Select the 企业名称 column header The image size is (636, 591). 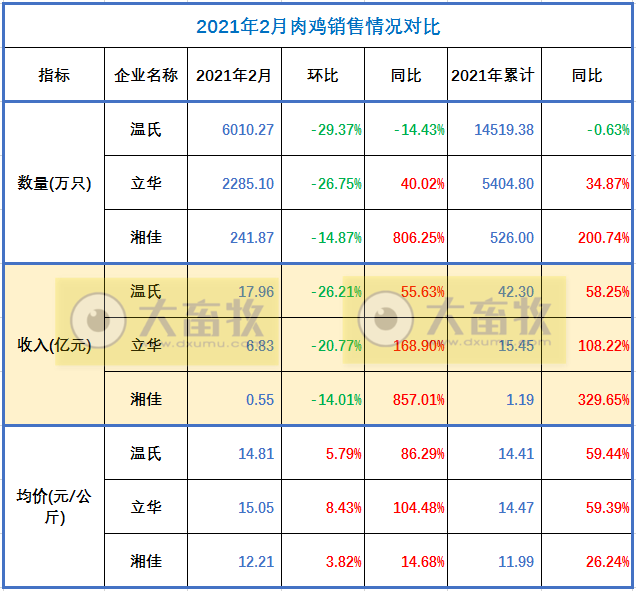tap(146, 75)
